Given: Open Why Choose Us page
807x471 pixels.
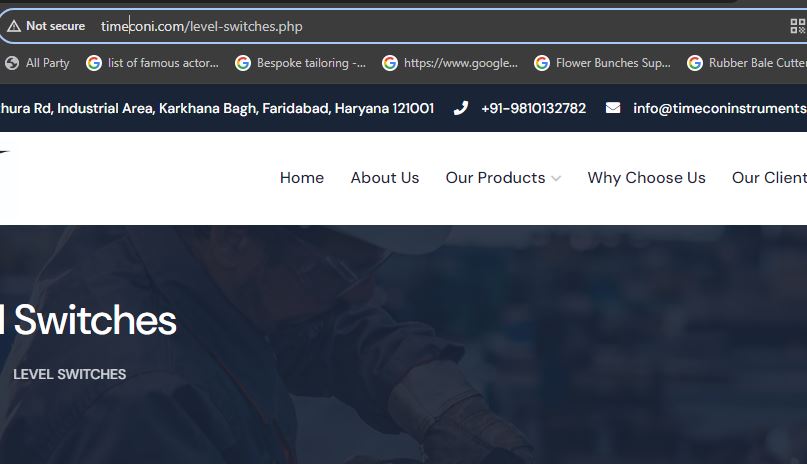Looking at the screenshot, I should (646, 178).
